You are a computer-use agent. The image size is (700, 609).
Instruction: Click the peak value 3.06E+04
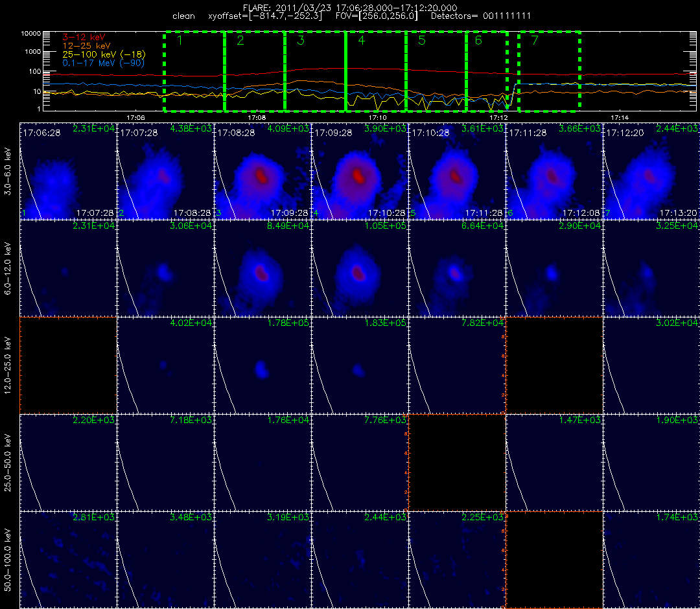192,225
